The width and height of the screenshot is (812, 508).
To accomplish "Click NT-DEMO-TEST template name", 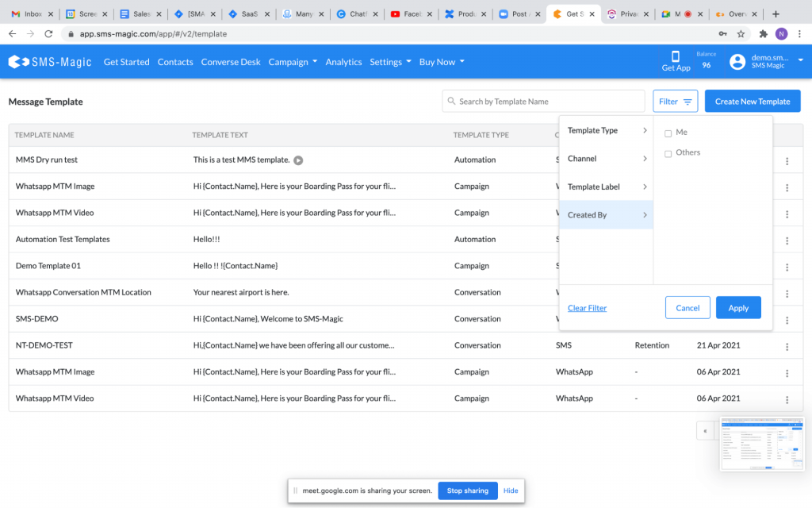I will click(x=44, y=345).
